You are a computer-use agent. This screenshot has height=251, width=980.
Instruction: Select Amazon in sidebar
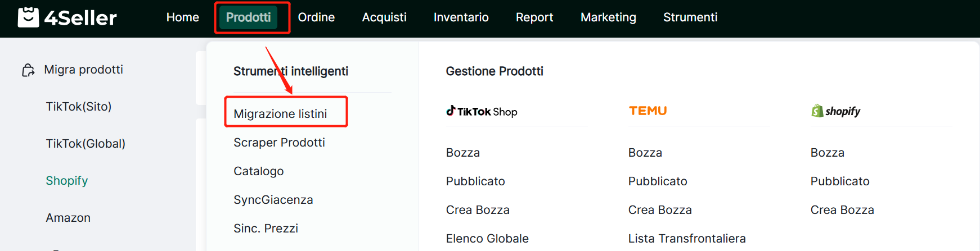point(68,218)
